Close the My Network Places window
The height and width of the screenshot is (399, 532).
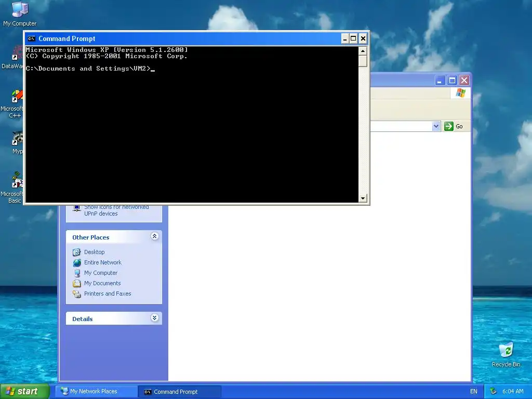464,81
